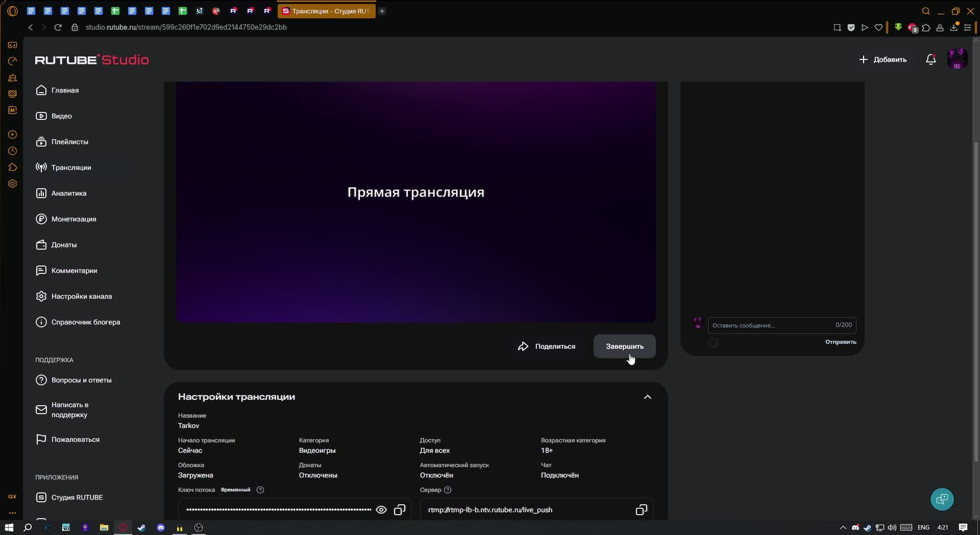This screenshot has height=535, width=980.
Task: Collapse the Настройки трансляции panel
Action: 647,396
